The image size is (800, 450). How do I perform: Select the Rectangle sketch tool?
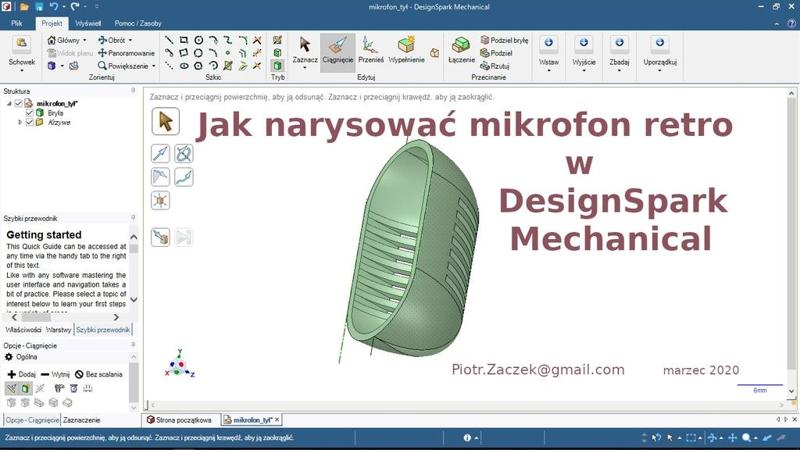tap(184, 40)
